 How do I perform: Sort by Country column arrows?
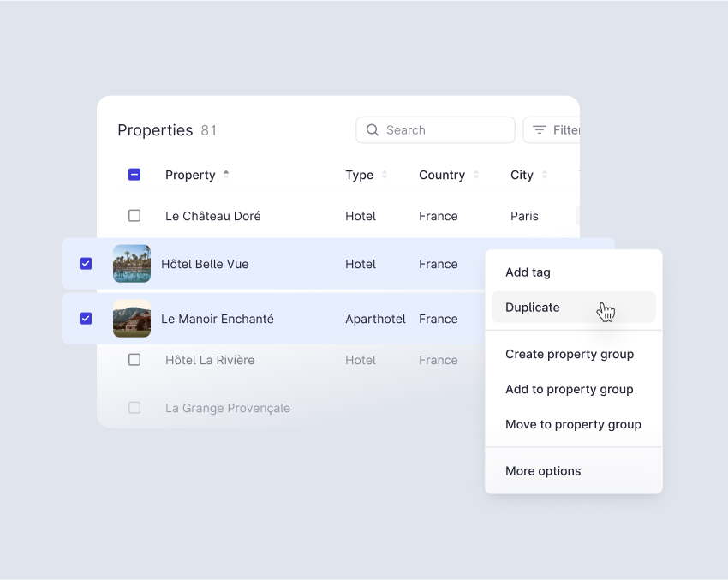pyautogui.click(x=476, y=175)
